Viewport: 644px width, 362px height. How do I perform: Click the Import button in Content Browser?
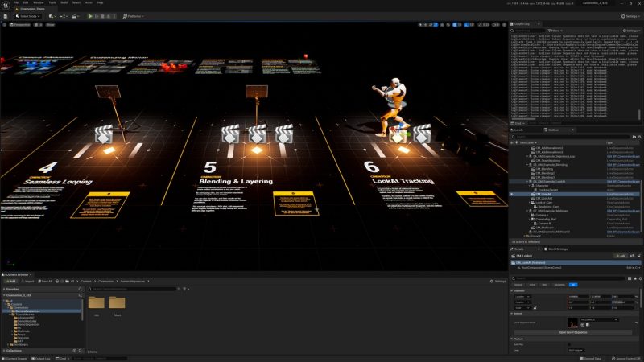click(x=27, y=281)
